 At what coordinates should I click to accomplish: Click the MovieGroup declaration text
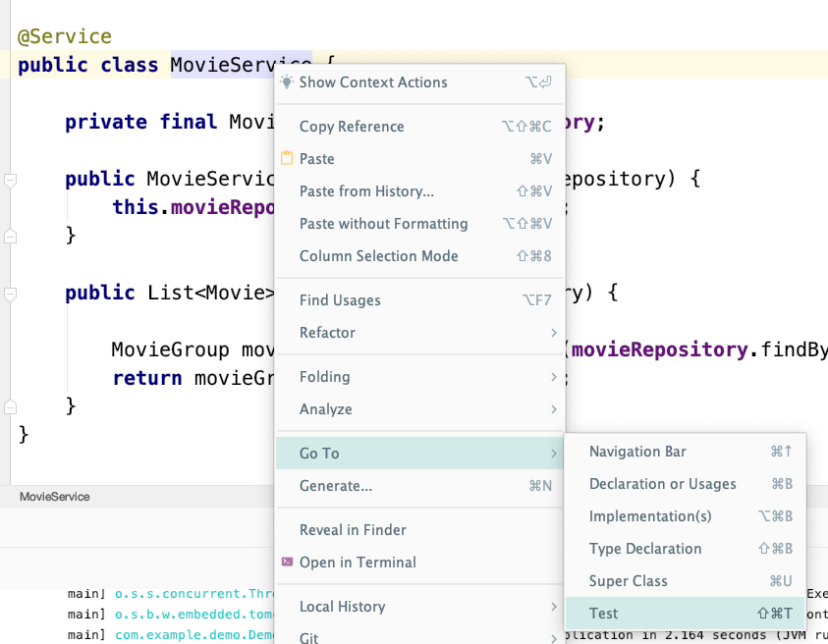[x=170, y=349]
